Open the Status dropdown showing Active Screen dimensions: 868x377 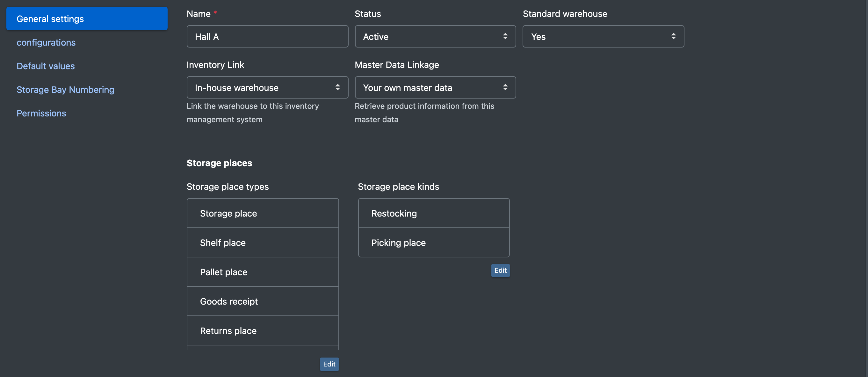tap(435, 36)
